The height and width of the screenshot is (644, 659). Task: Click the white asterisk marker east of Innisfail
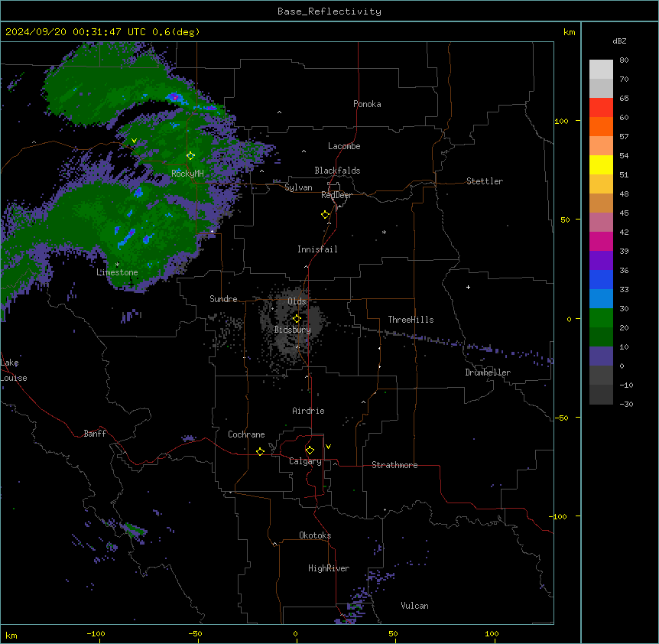[384, 232]
